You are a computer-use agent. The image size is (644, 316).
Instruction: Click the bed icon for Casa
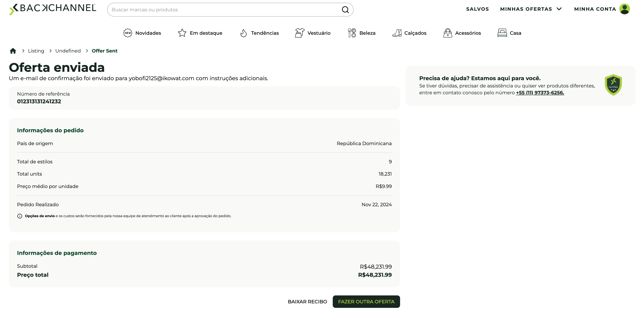pyautogui.click(x=502, y=33)
